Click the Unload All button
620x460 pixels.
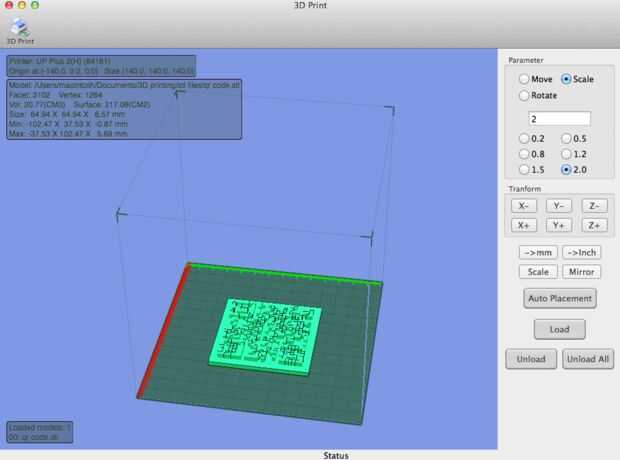pyautogui.click(x=588, y=359)
